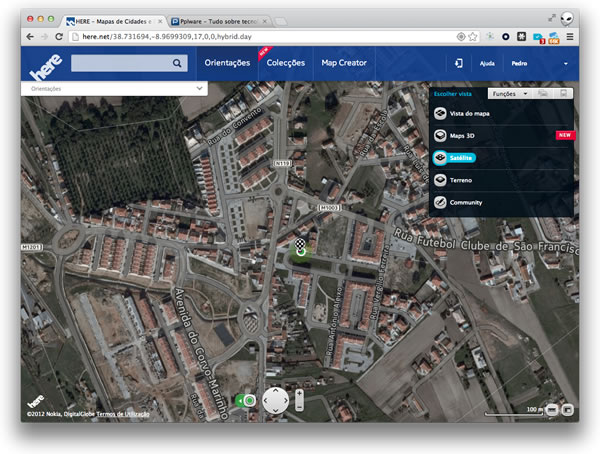Open Map Creator in the header
This screenshot has height=454, width=600.
[344, 63]
